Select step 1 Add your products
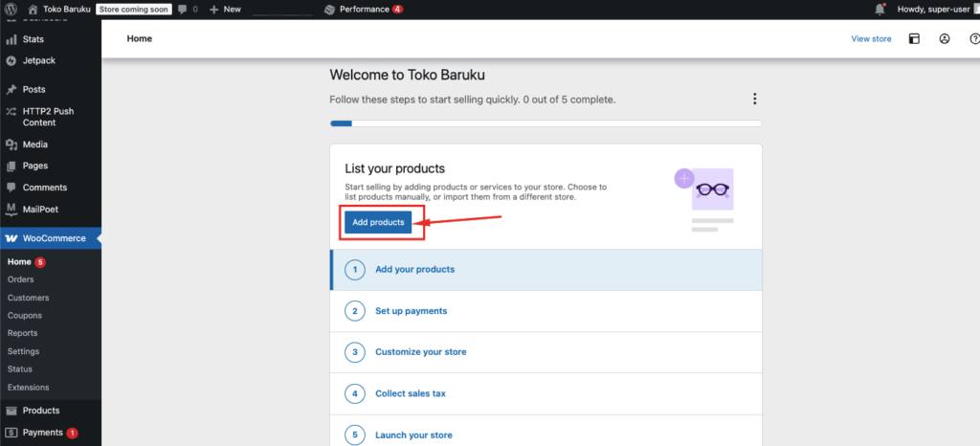This screenshot has height=446, width=980. pos(546,270)
